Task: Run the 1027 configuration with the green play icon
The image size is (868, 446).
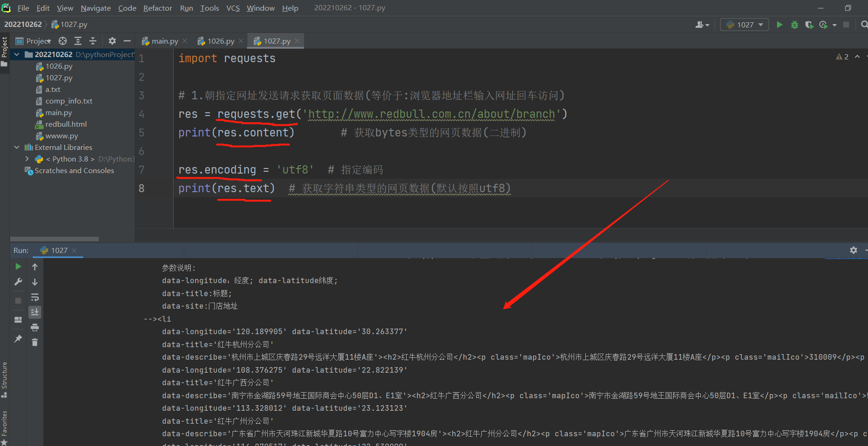Action: pyautogui.click(x=780, y=25)
